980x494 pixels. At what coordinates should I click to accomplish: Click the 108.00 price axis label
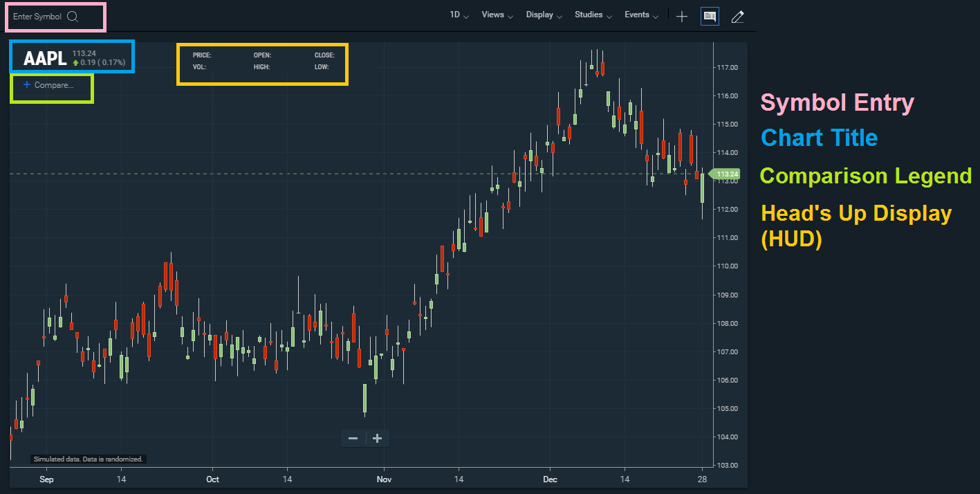(x=728, y=323)
